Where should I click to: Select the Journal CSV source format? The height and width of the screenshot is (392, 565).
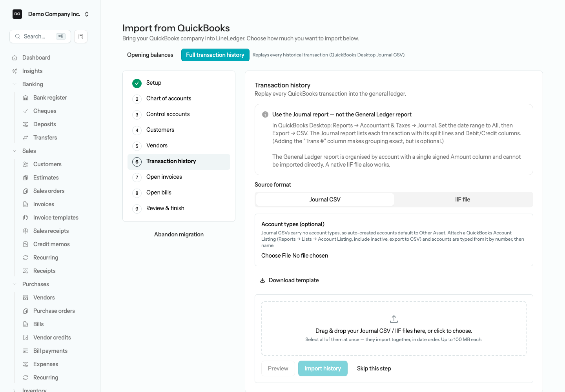tap(325, 200)
